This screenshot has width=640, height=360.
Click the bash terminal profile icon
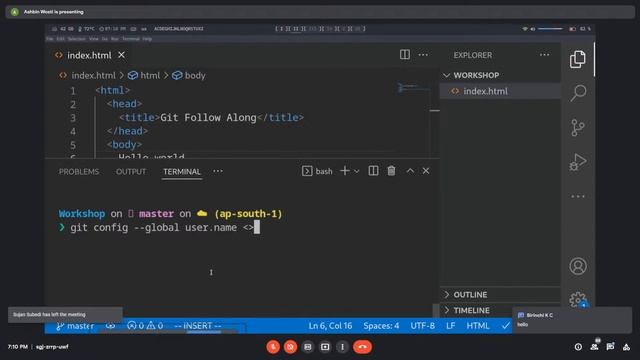click(307, 171)
